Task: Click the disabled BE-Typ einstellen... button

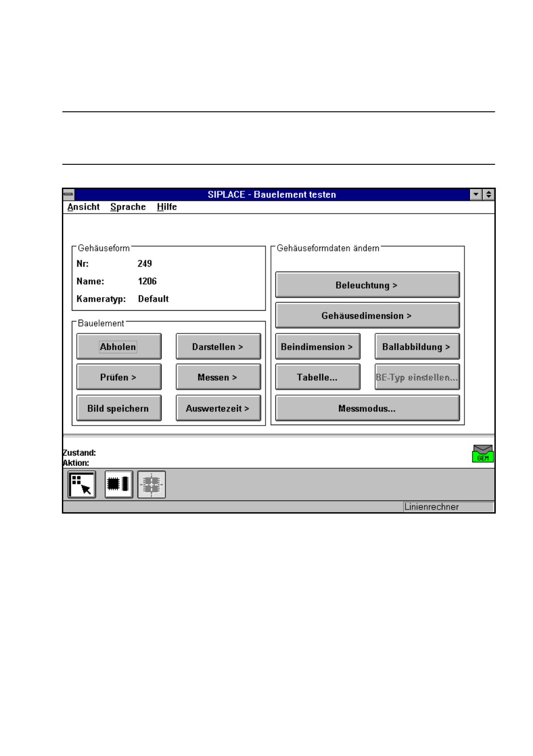Action: 417,377
